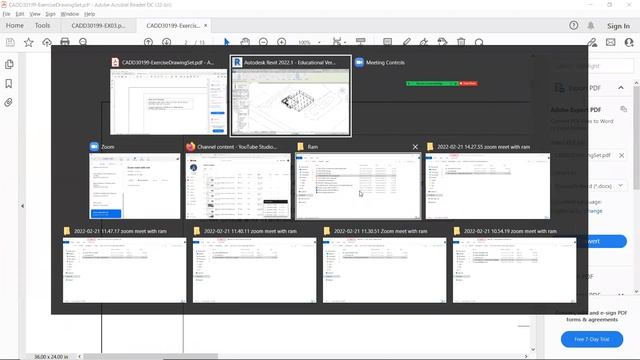Remove the selected DrawingSet.pdf file with X
The height and width of the screenshot is (360, 640).
tap(621, 156)
